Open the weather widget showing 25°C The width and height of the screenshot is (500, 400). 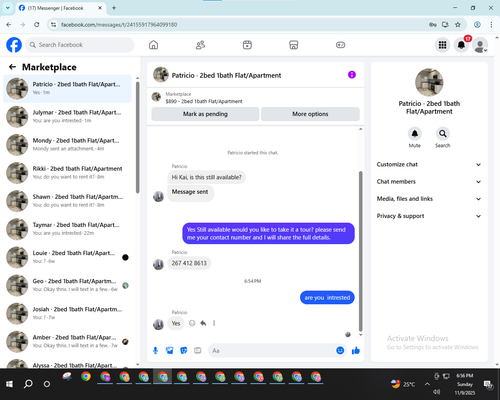(x=403, y=384)
